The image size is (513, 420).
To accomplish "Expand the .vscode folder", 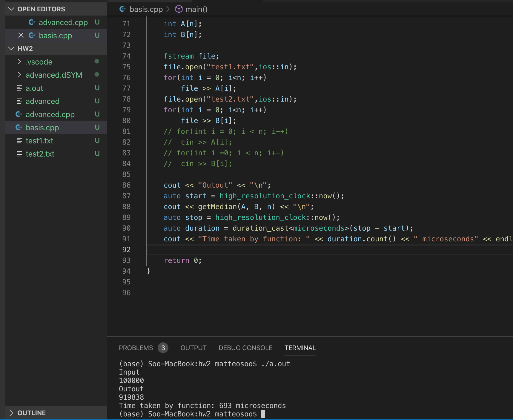I will click(19, 62).
